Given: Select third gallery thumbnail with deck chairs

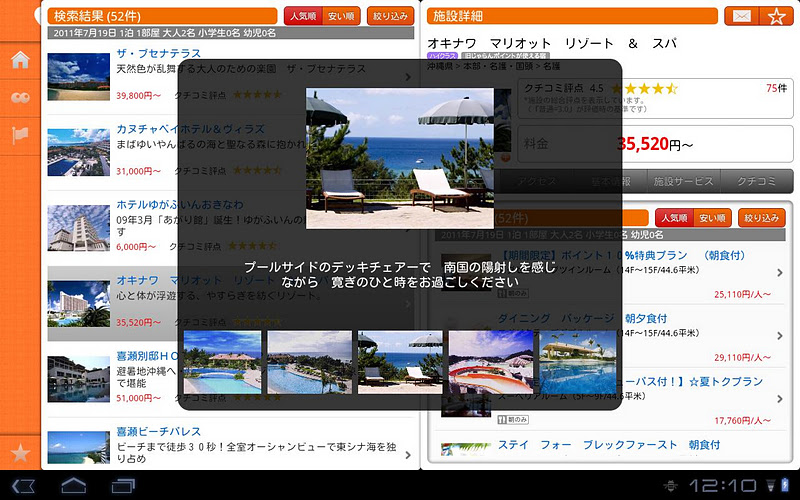Looking at the screenshot, I should point(400,362).
